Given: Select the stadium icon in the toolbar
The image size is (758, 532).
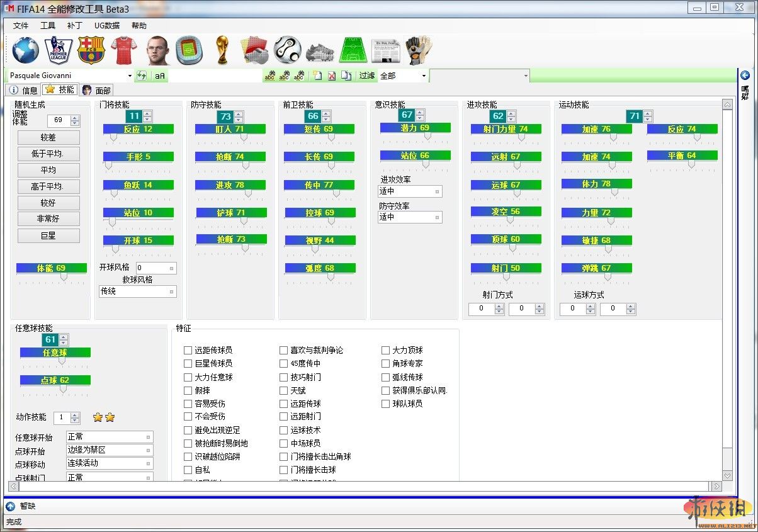Looking at the screenshot, I should click(188, 50).
